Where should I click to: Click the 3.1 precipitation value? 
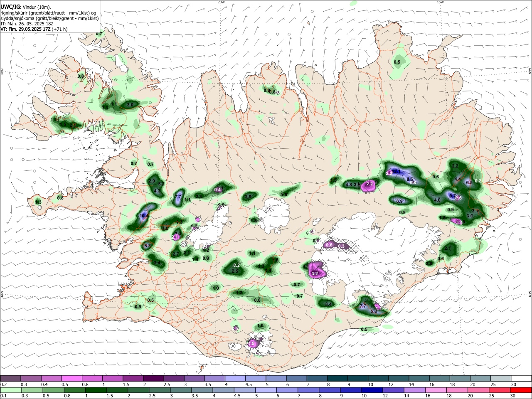click(x=475, y=211)
